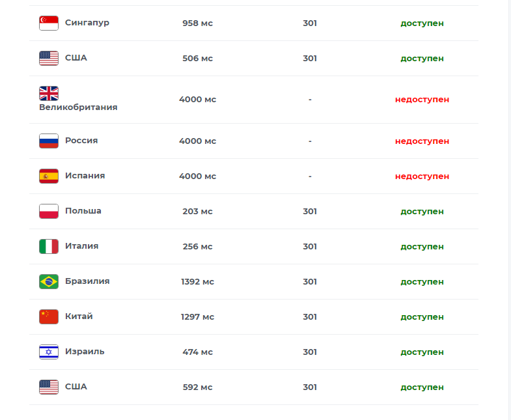Viewport: 511px width, 420px height.
Task: Select the 1392 мс response time value
Action: [x=197, y=282]
